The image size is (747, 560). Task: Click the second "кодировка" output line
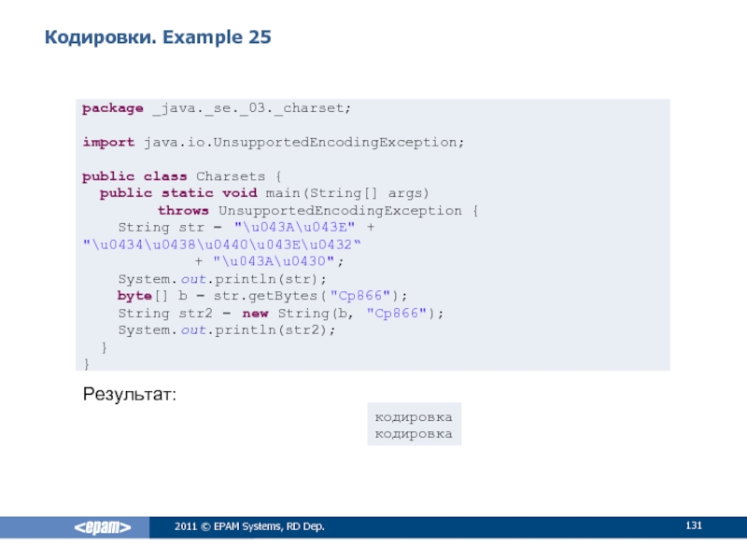click(x=414, y=433)
